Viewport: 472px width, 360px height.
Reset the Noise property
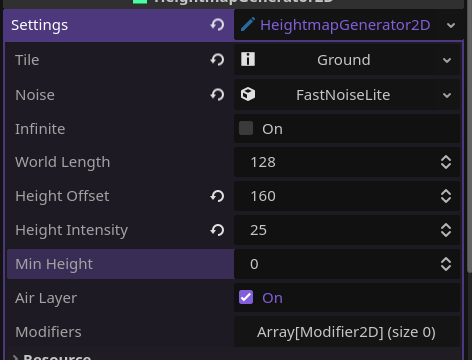click(x=217, y=95)
